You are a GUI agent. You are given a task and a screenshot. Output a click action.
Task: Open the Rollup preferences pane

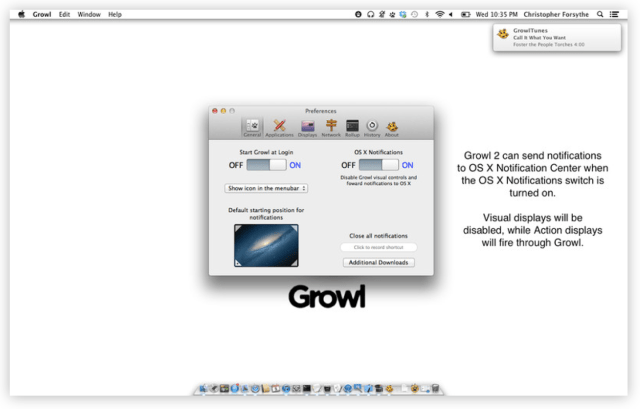(352, 128)
